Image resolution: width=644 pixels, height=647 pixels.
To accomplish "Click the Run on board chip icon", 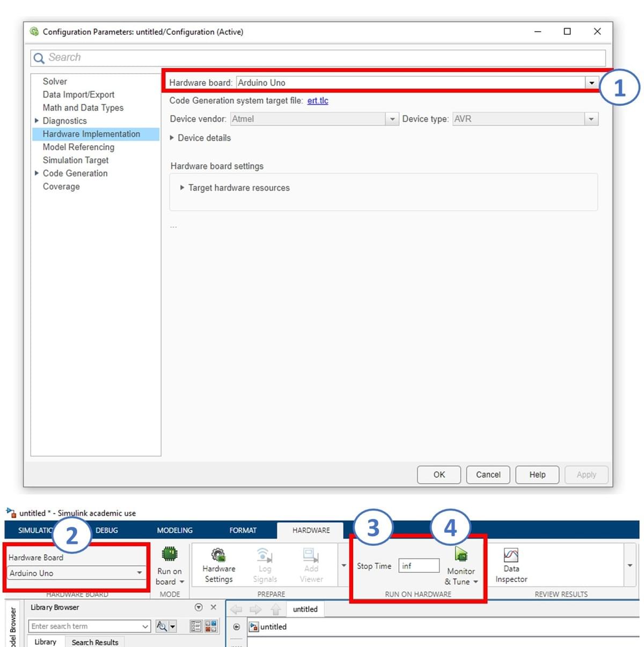I will pos(170,554).
